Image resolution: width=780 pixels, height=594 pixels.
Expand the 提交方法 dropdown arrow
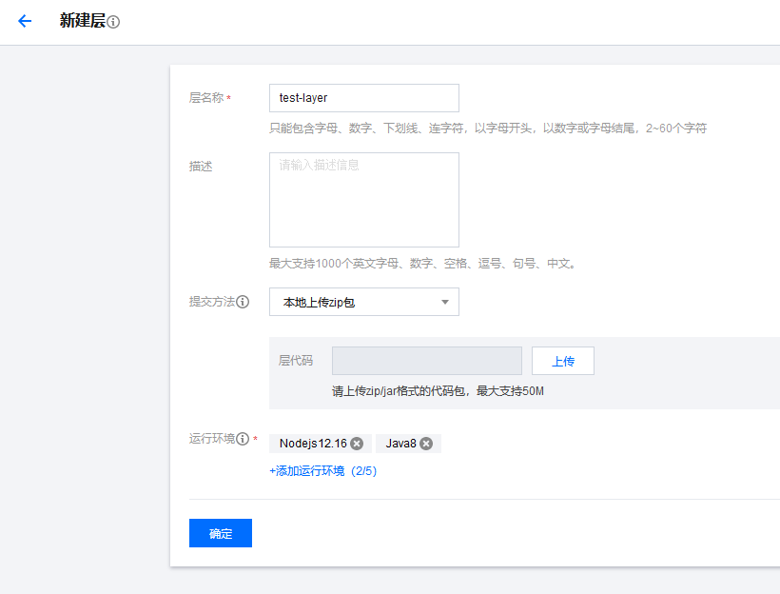click(445, 302)
